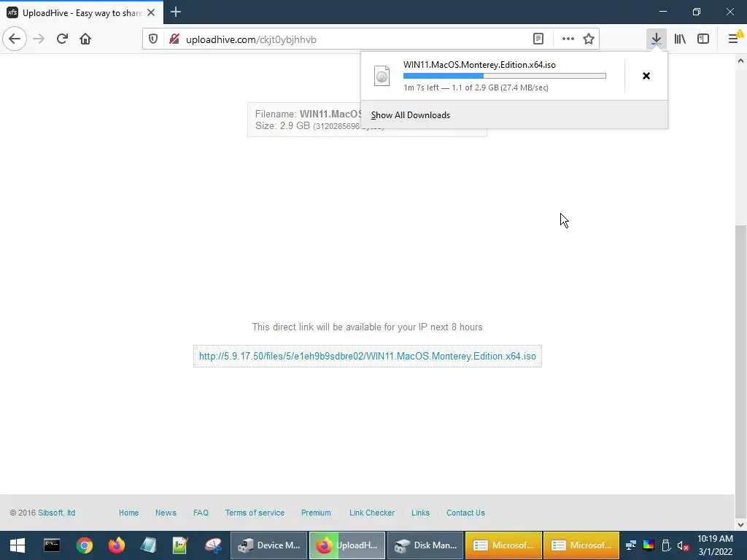Image resolution: width=747 pixels, height=560 pixels.
Task: Toggle the downloads panel arrow button
Action: coord(657,39)
